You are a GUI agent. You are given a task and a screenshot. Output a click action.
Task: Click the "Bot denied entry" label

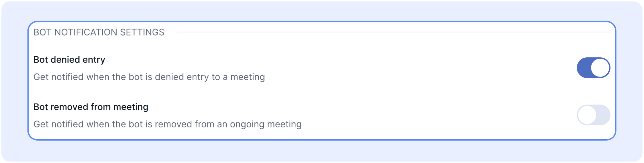click(69, 60)
